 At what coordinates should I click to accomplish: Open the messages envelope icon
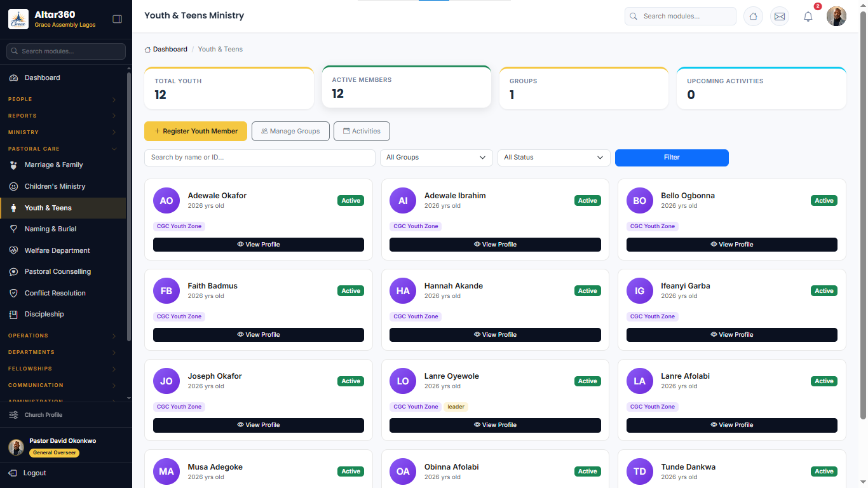[780, 17]
